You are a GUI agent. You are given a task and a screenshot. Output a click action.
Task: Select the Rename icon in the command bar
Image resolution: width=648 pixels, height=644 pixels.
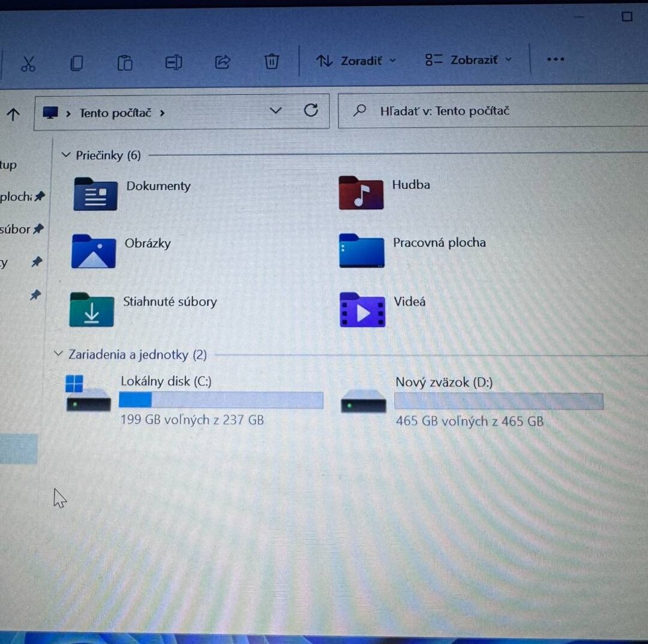[x=173, y=62]
